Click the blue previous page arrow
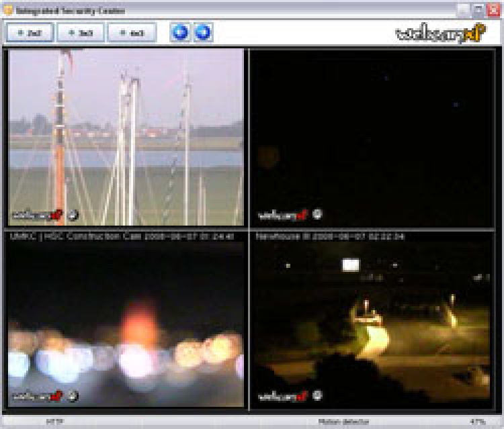Screen dimensions: 504x429 (x=179, y=32)
